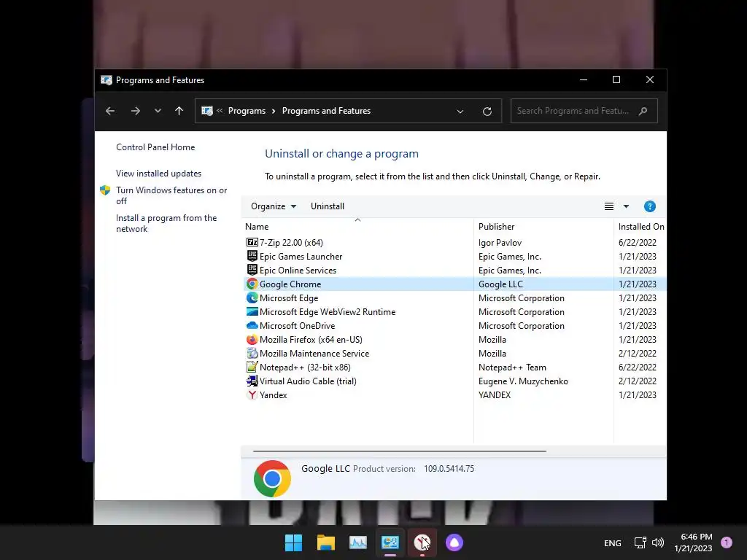Viewport: 747px width, 560px height.
Task: Open the Organize dropdown menu
Action: [x=274, y=206]
